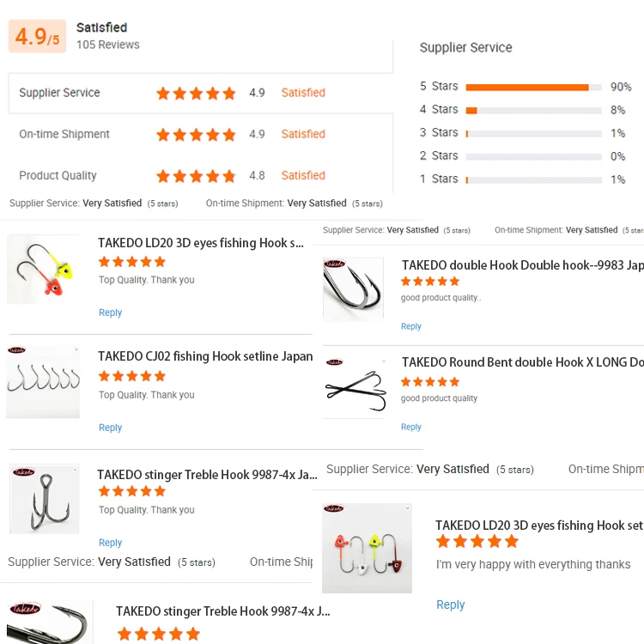Click the 4.9/5 overall rating badge

(x=37, y=37)
